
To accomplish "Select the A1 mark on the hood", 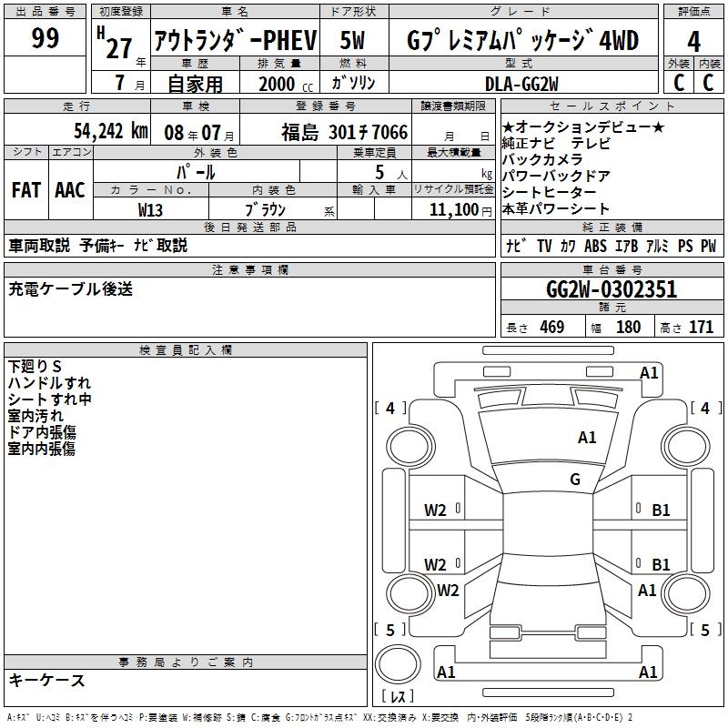I will (x=587, y=438).
